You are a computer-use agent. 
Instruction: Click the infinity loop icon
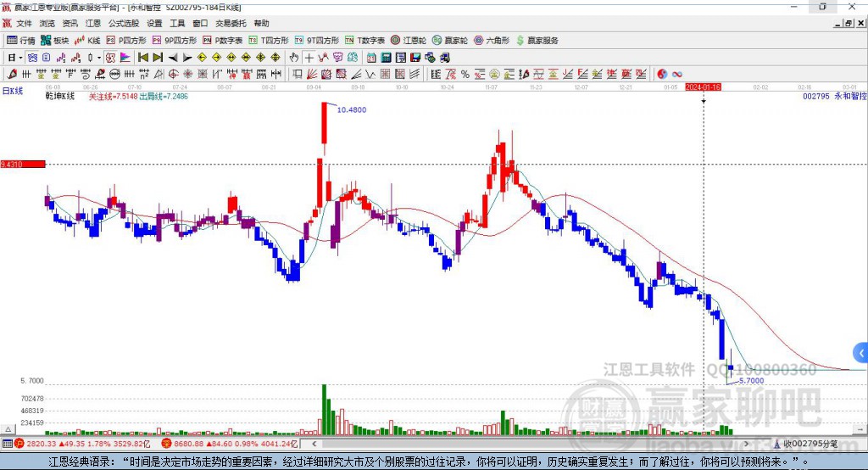pos(677,74)
